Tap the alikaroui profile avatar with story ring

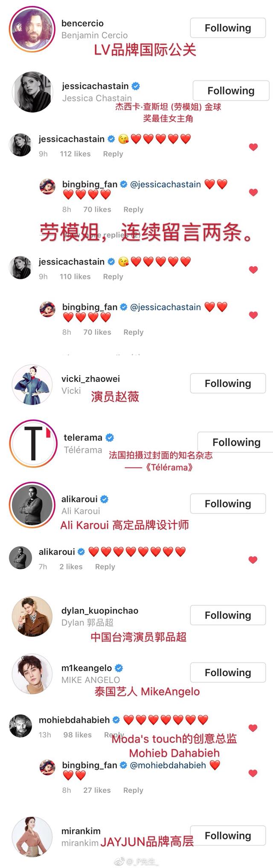coord(32,505)
